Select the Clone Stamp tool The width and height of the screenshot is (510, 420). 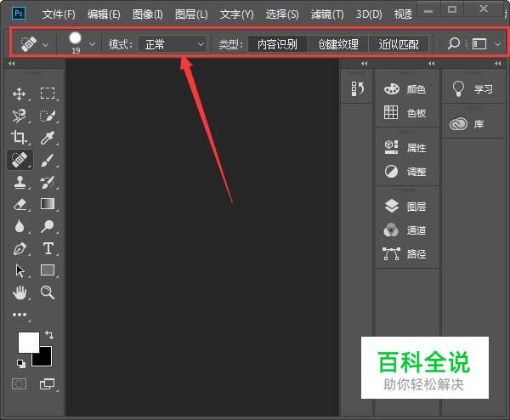click(x=20, y=182)
